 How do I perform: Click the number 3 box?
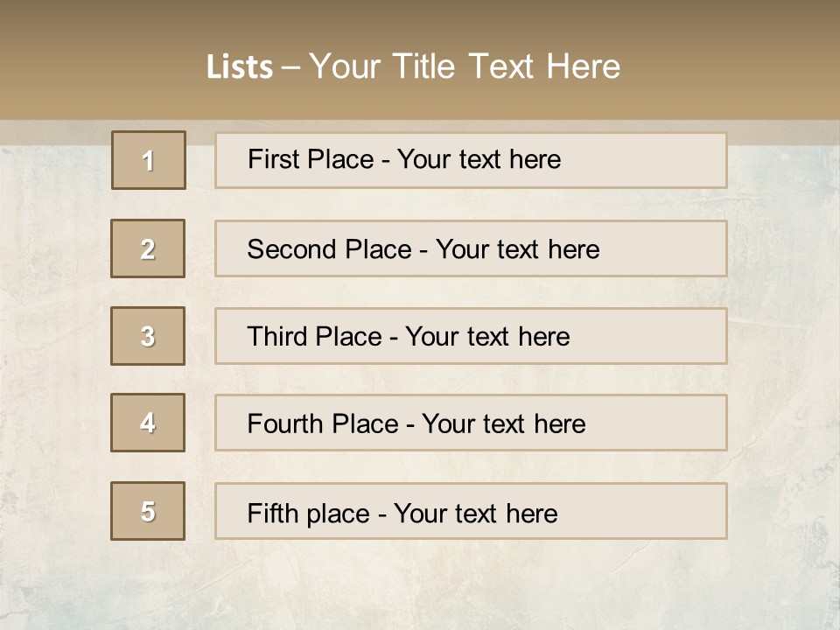[148, 336]
